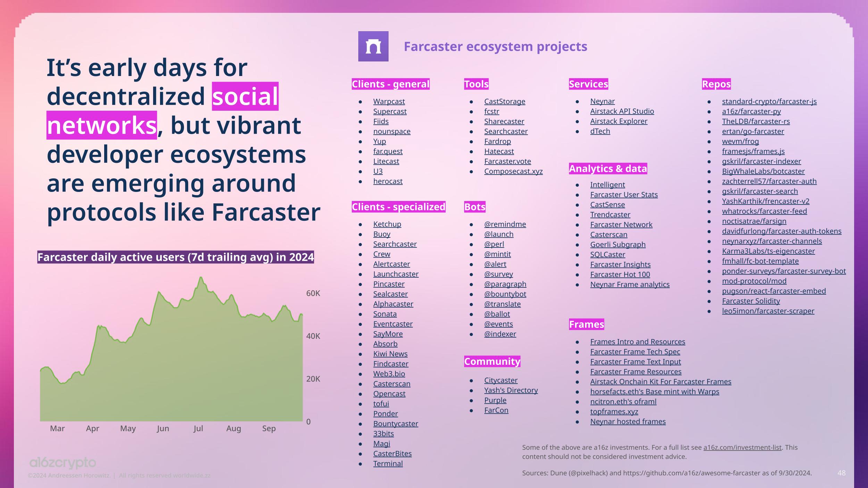Click the Airstack API Studio link

click(x=622, y=111)
